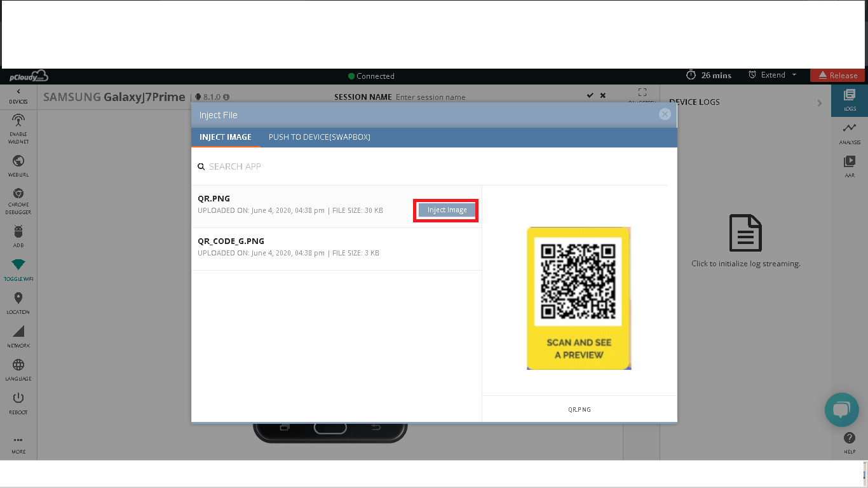Screen dimensions: 868x488
Task: Open the Network settings icon
Action: click(18, 337)
